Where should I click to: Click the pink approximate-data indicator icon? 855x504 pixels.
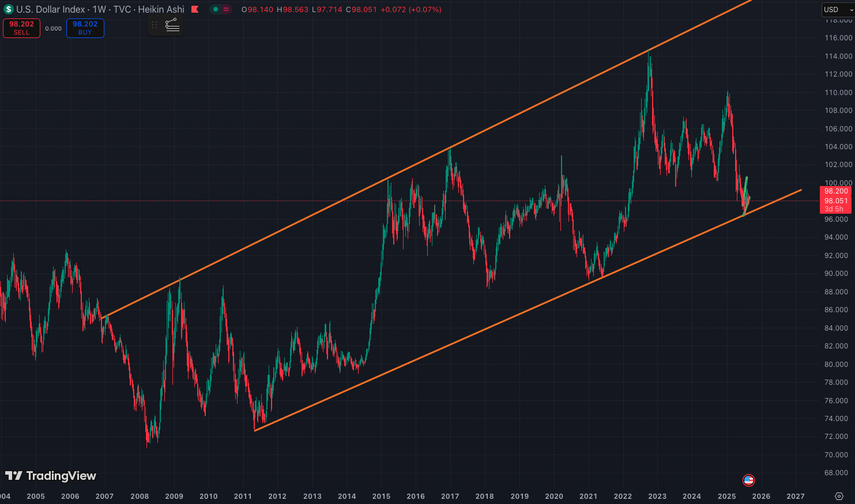point(226,9)
